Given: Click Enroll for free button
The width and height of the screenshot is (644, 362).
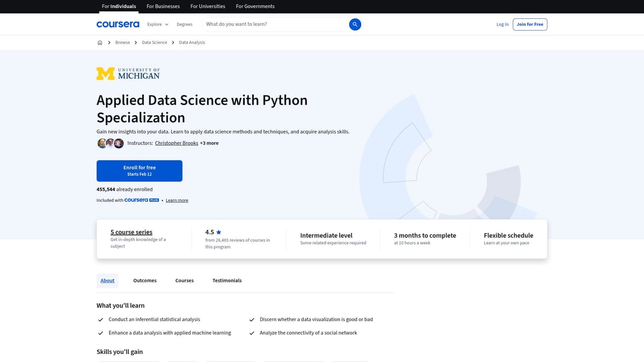Looking at the screenshot, I should [x=140, y=171].
